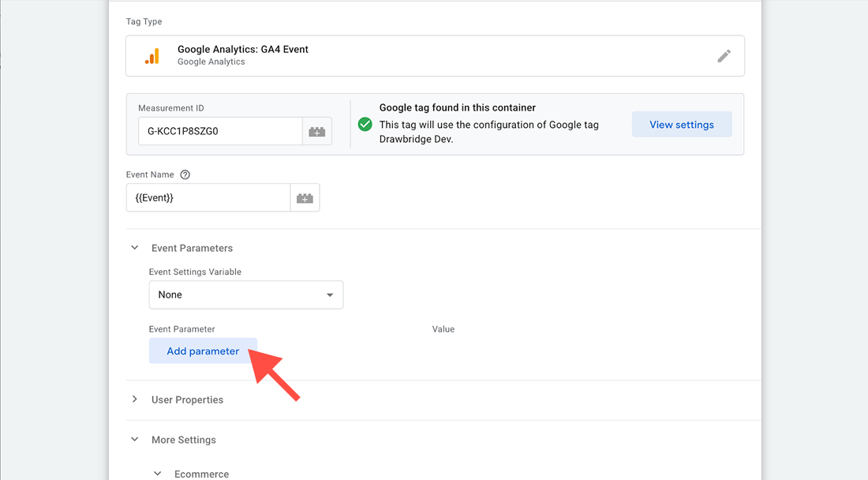The width and height of the screenshot is (868, 480).
Task: Click the 'Value' column label
Action: pos(443,329)
